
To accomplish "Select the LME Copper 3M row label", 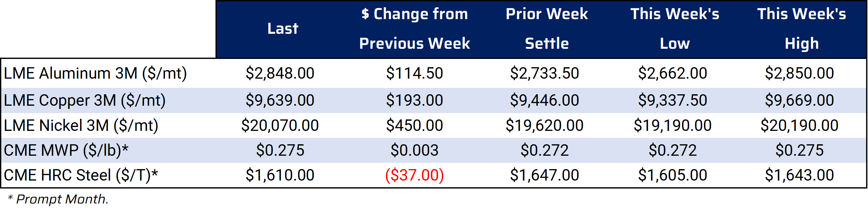I will pos(85,100).
